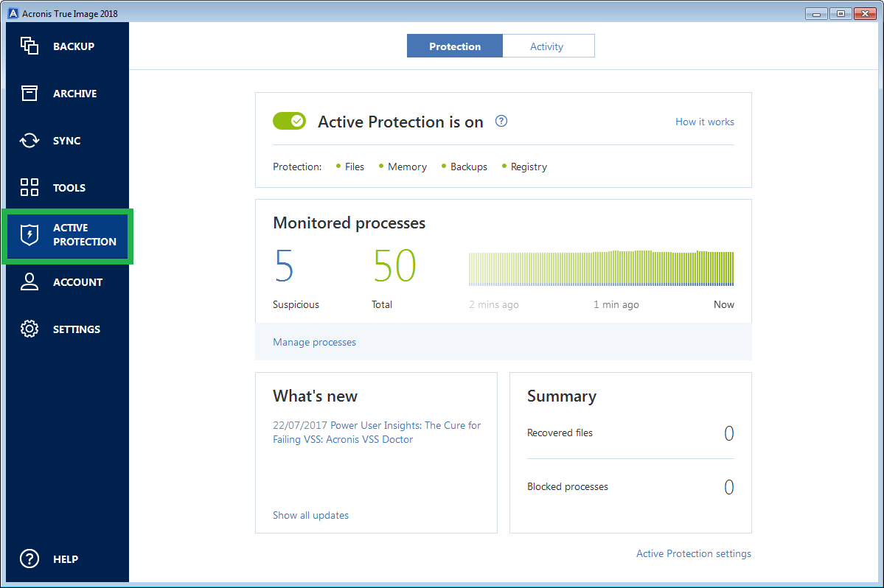Open the Manage processes link
This screenshot has height=588, width=884.
coord(315,342)
